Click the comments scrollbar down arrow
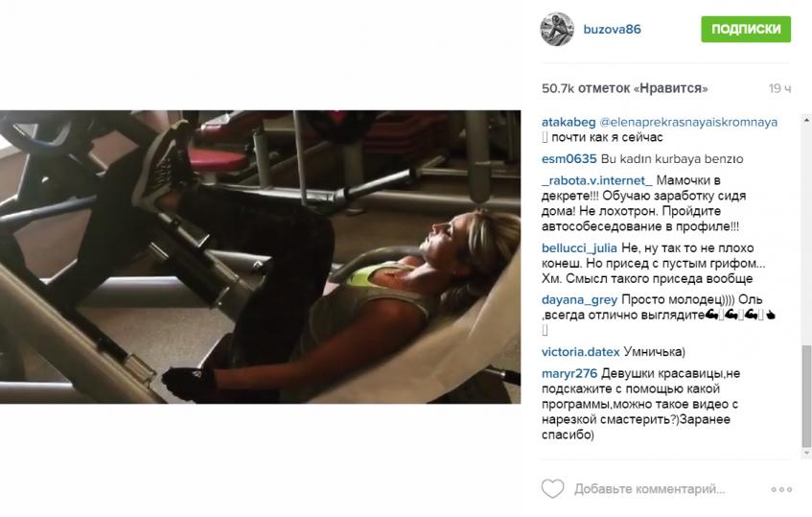The height and width of the screenshot is (517, 812). pyautogui.click(x=806, y=454)
